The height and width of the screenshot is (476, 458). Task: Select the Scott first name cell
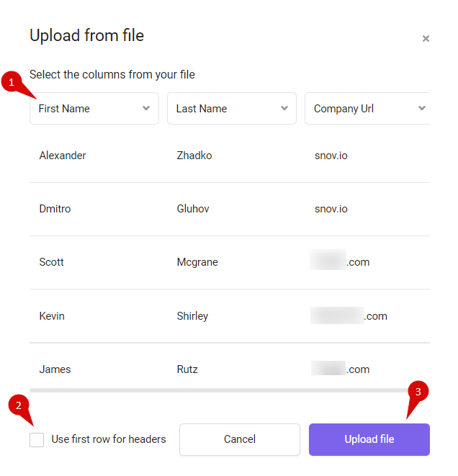(x=51, y=262)
